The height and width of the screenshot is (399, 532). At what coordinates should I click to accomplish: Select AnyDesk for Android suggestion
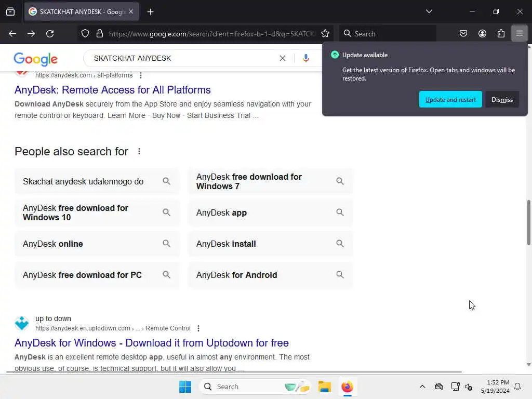click(x=270, y=275)
